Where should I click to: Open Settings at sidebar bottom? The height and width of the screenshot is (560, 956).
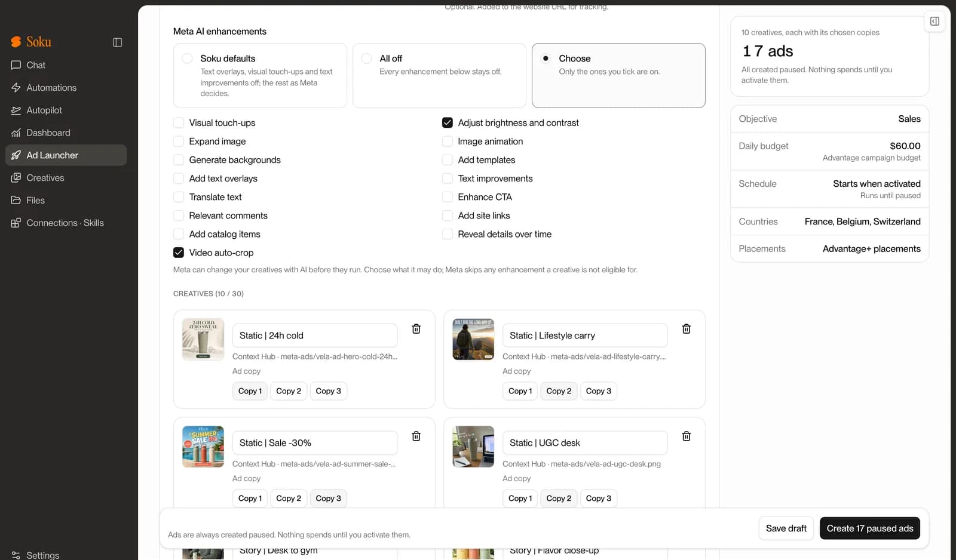[66, 555]
